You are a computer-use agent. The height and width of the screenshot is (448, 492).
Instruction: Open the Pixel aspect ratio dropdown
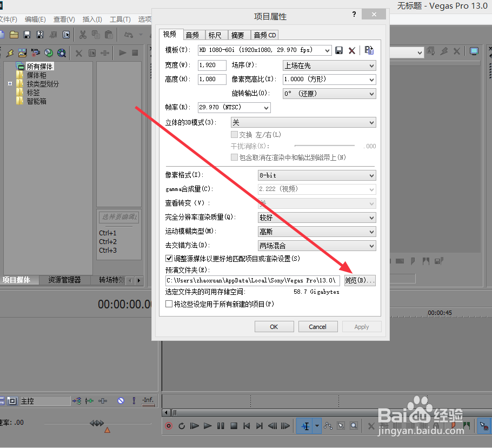(x=329, y=80)
